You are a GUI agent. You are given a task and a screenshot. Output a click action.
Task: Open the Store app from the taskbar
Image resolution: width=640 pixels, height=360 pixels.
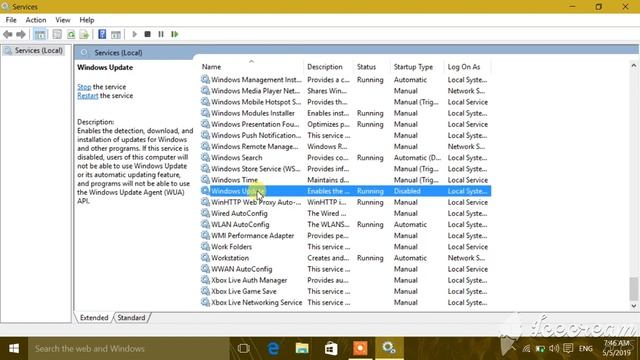tap(331, 349)
